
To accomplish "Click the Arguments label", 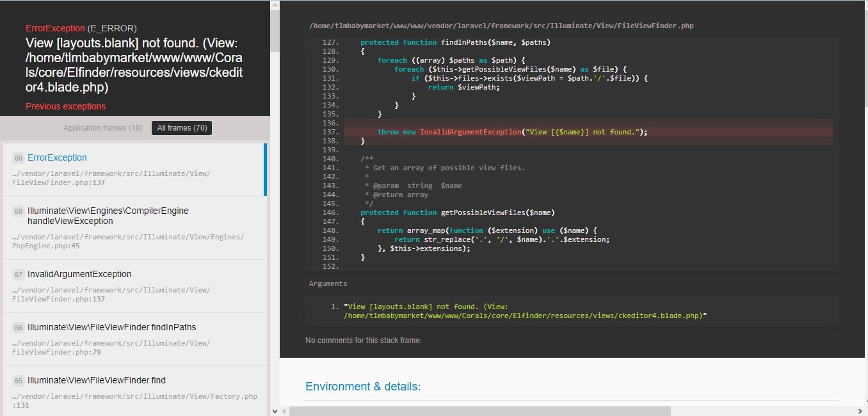I will [x=328, y=284].
